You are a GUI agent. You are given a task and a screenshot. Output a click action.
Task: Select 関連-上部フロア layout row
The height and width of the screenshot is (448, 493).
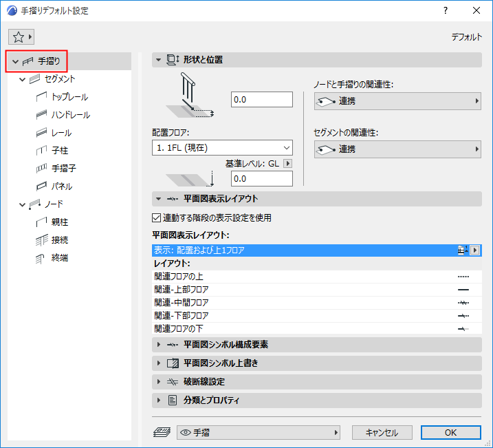tap(316, 290)
